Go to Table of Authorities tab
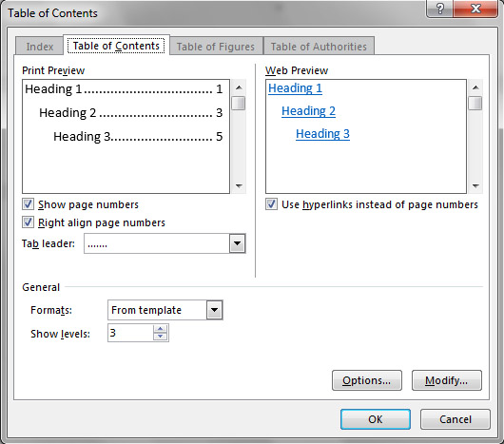Viewport: 504px width, 444px height. 319,47
